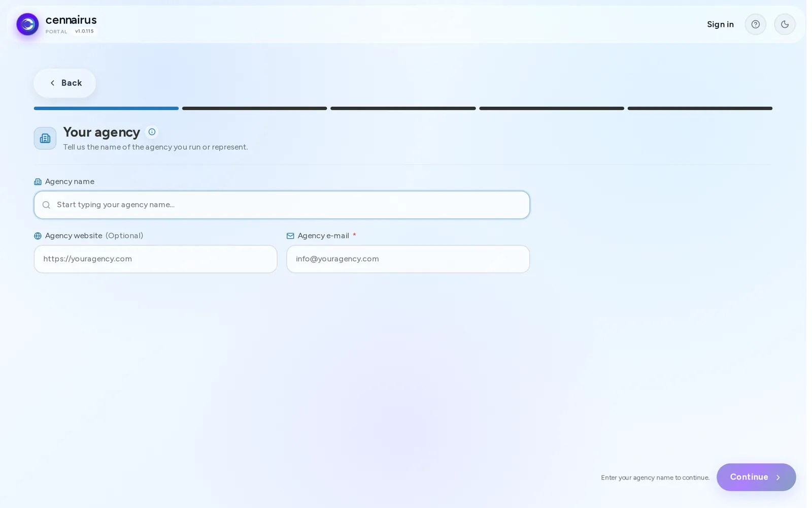812x508 pixels.
Task: Click the small building icon by Agency name label
Action: pos(38,182)
